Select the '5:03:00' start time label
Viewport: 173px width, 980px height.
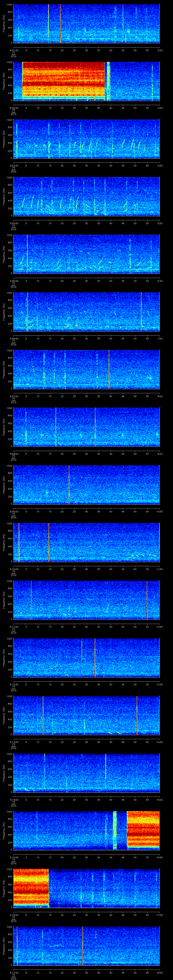14,166
